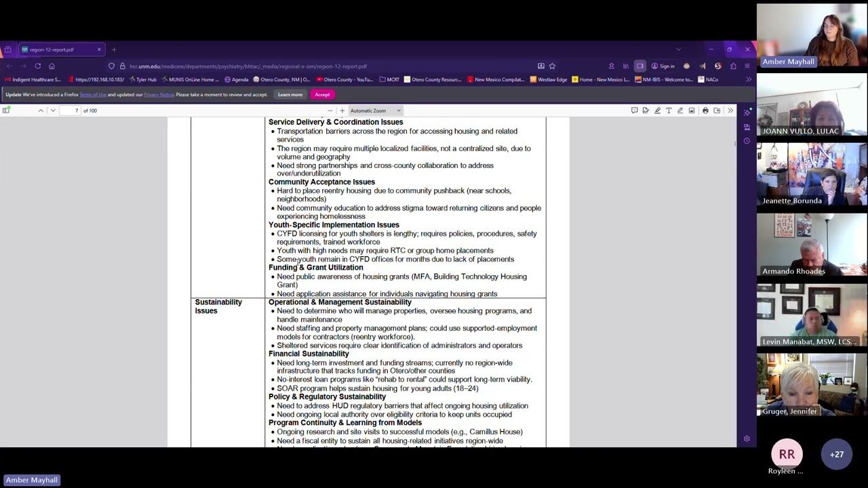Select the add image tool
This screenshot has height=488, width=868.
pos(692,110)
